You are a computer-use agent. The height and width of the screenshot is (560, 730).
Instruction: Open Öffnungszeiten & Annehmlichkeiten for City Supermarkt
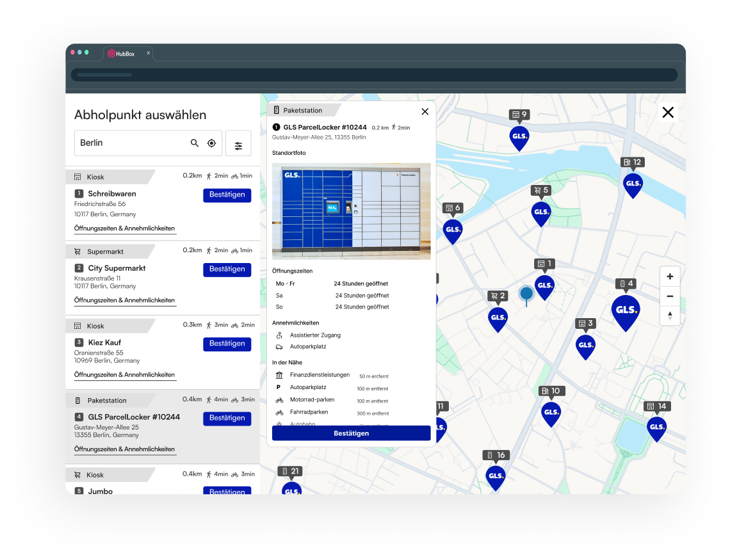125,300
